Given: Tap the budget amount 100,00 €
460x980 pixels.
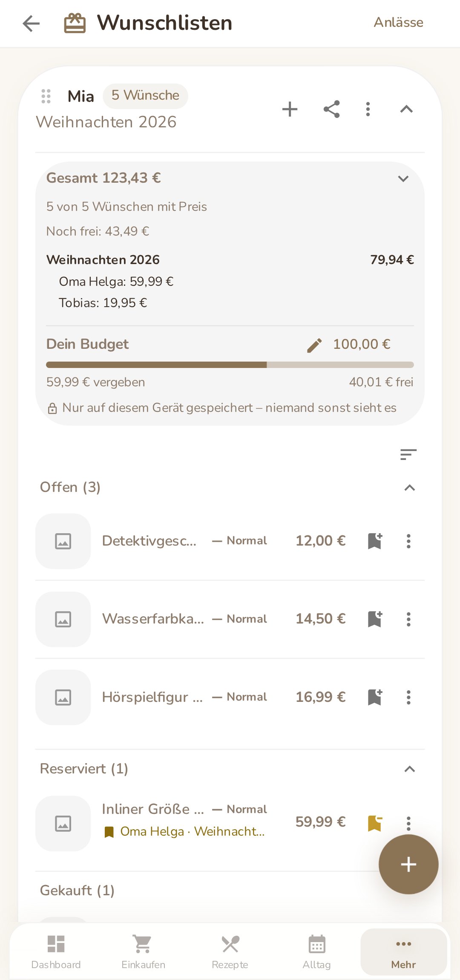Looking at the screenshot, I should click(362, 344).
